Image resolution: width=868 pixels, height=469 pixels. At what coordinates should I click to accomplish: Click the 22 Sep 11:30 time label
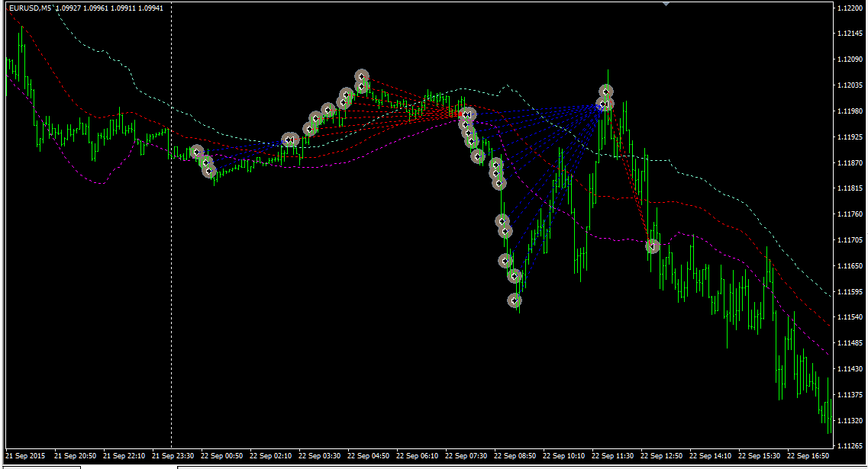point(612,456)
